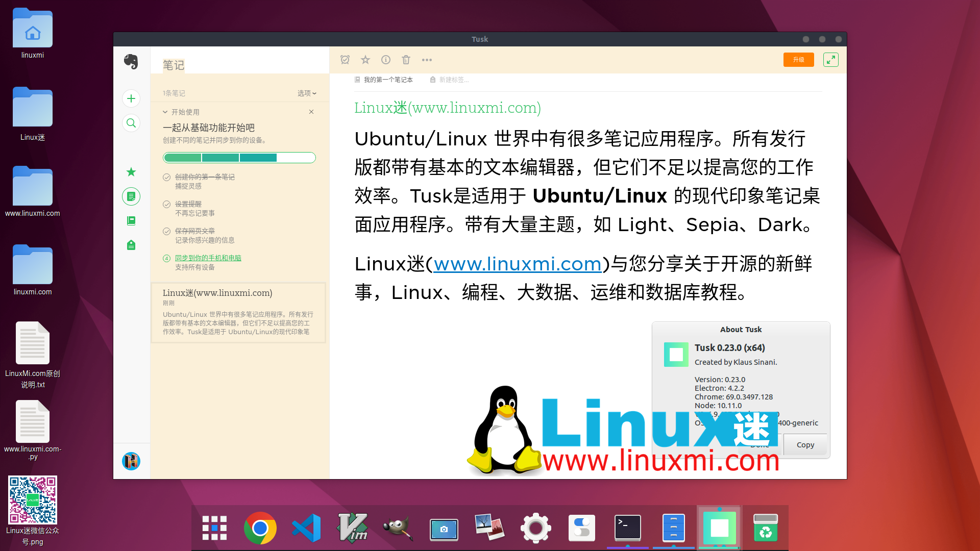Launch Visual Studio Code from dock

click(x=306, y=528)
